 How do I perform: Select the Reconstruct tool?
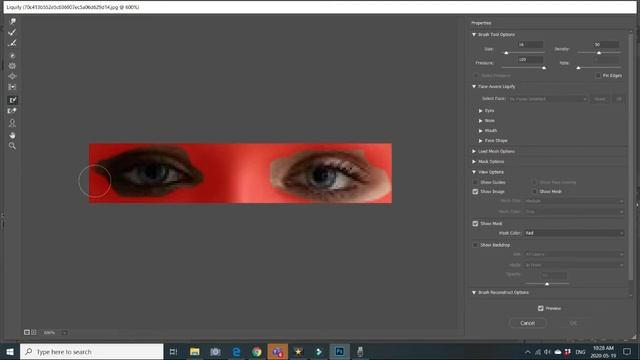coord(12,32)
